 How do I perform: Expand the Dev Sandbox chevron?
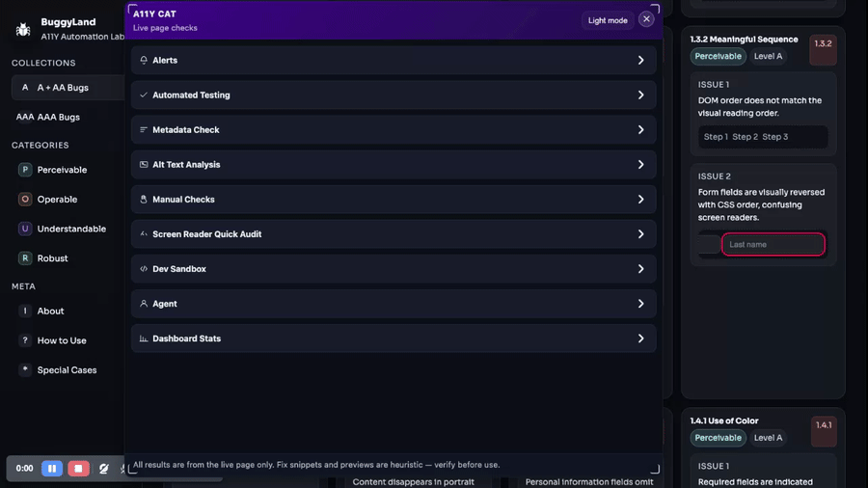pos(640,269)
